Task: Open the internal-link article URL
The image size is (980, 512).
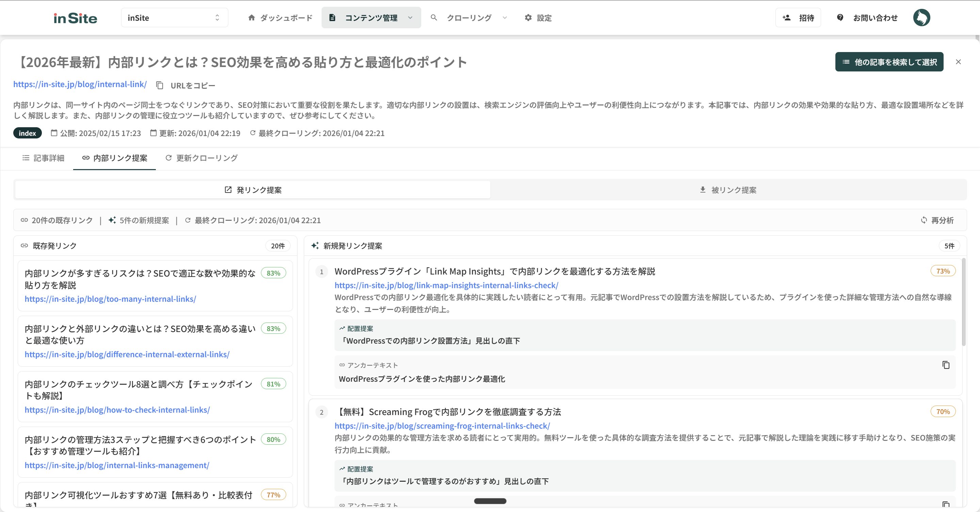Action: 80,84
